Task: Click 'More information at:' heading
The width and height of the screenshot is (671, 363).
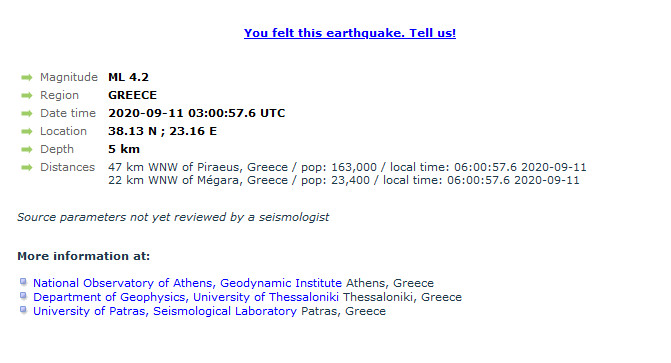Action: [x=84, y=256]
